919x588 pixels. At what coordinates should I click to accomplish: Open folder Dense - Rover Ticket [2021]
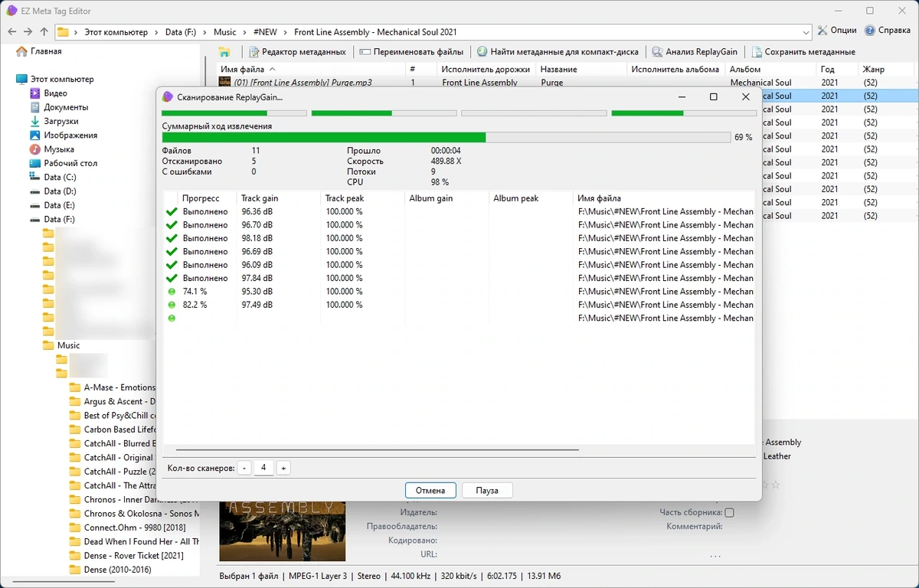pyautogui.click(x=126, y=556)
